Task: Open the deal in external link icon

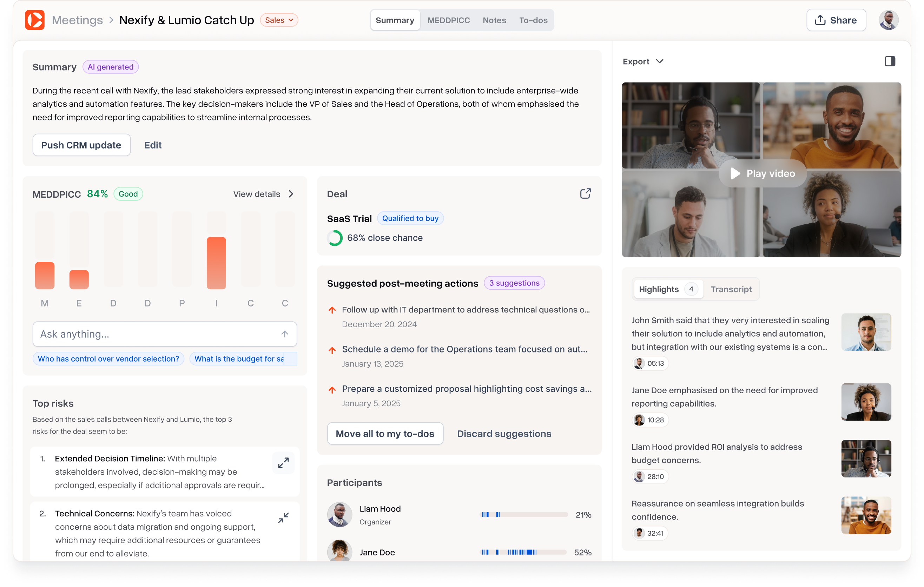Action: pyautogui.click(x=585, y=194)
